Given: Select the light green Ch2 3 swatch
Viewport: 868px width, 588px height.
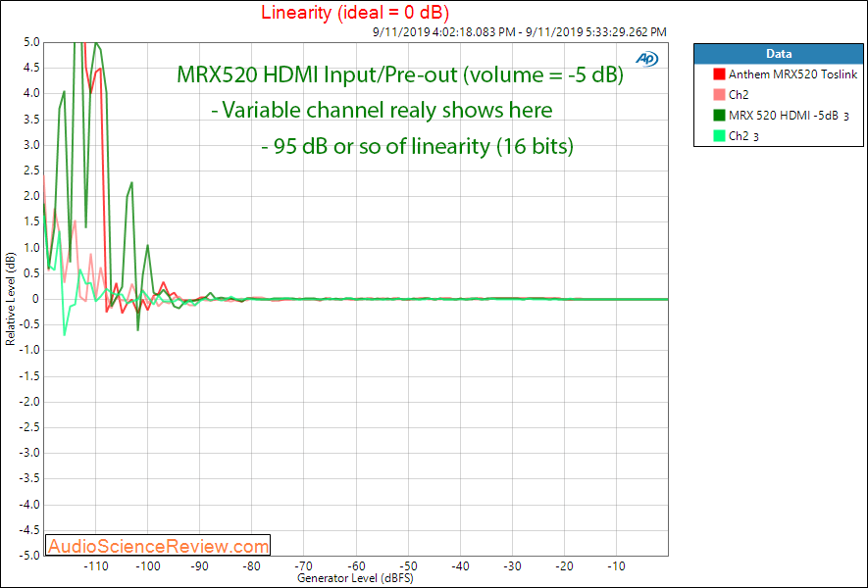Looking at the screenshot, I should [x=719, y=135].
